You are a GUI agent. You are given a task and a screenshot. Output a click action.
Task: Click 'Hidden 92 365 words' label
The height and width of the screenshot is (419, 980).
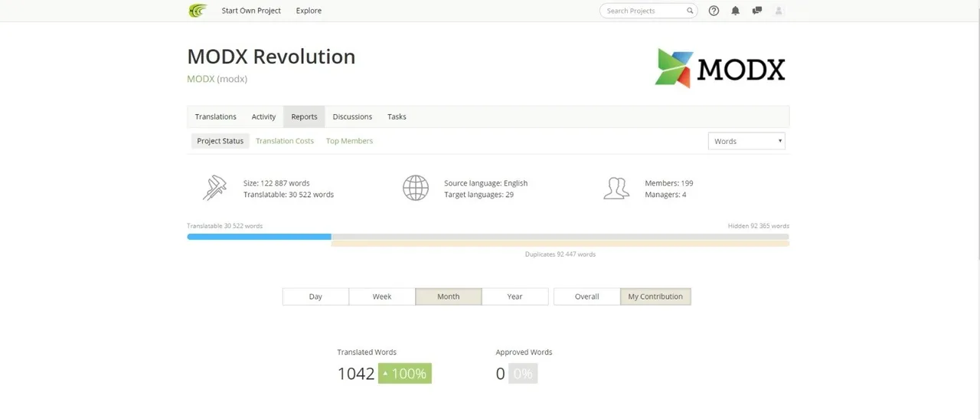(759, 226)
